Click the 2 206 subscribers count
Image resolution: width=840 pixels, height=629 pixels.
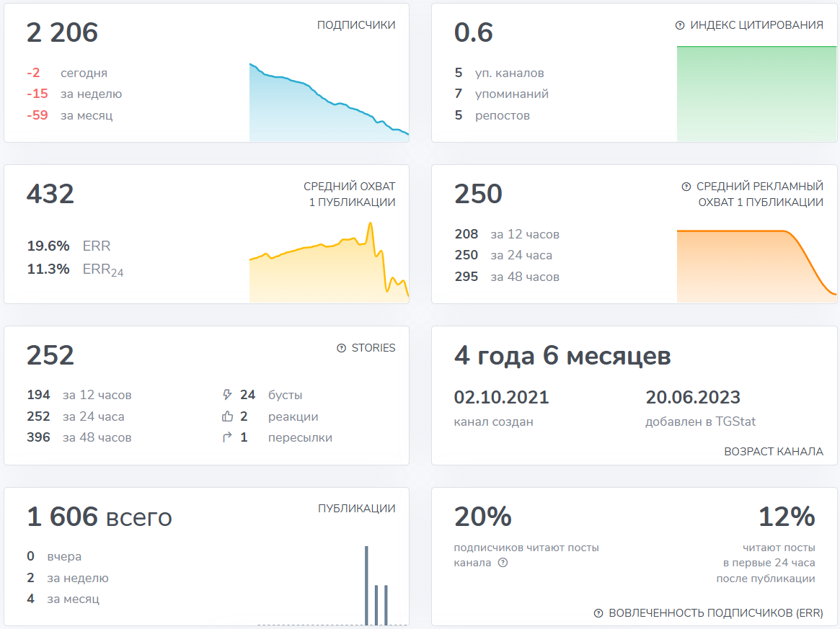coord(63,33)
